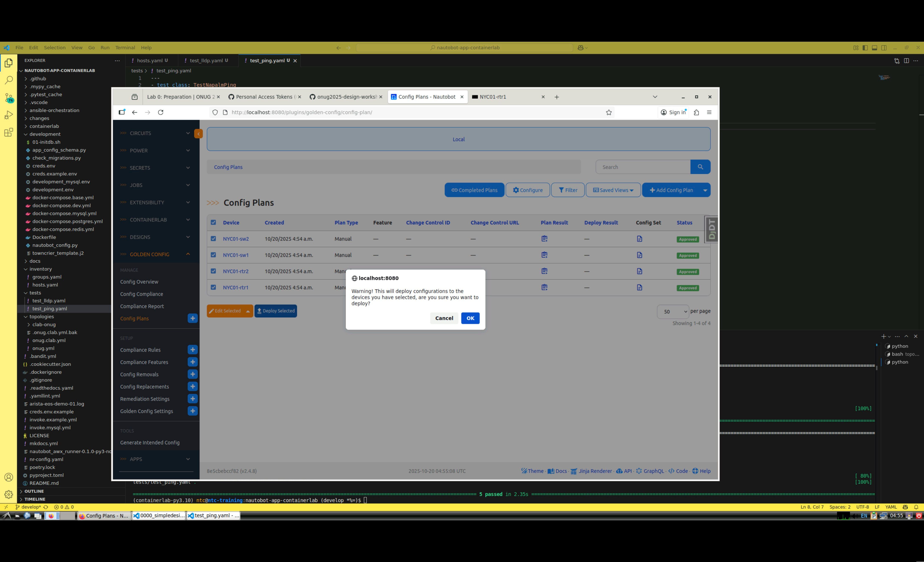Uncheck the NYC01-rtr2 row checkbox
Viewport: 924px width, 562px height.
pyautogui.click(x=213, y=271)
